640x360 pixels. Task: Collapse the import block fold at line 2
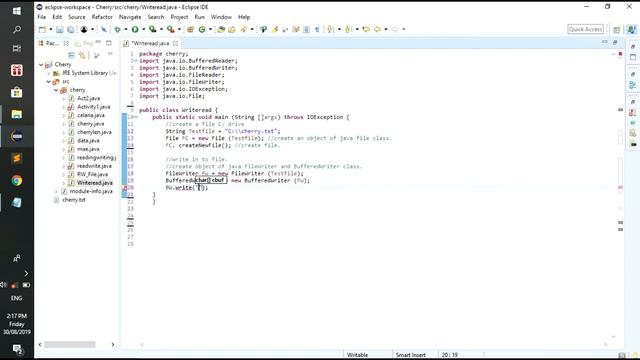pos(135,61)
